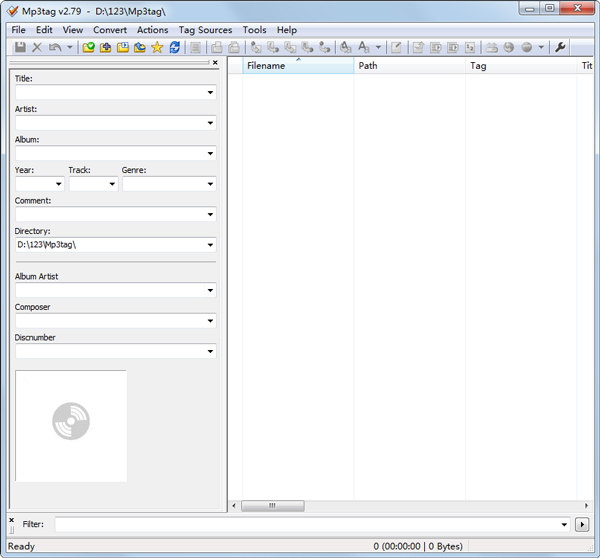Image resolution: width=600 pixels, height=558 pixels.
Task: Click the file list scroll left arrow
Action: [234, 506]
